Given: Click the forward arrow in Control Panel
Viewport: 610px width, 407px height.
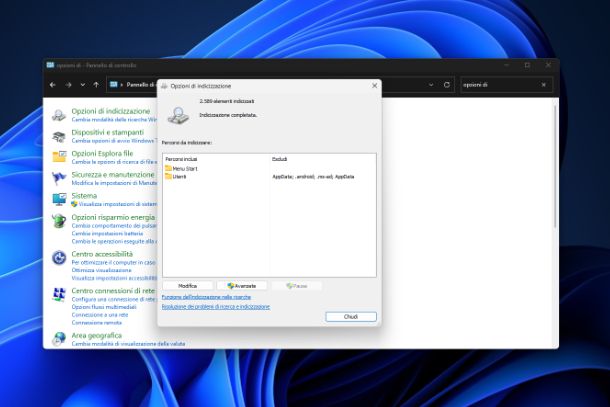Looking at the screenshot, I should 68,85.
